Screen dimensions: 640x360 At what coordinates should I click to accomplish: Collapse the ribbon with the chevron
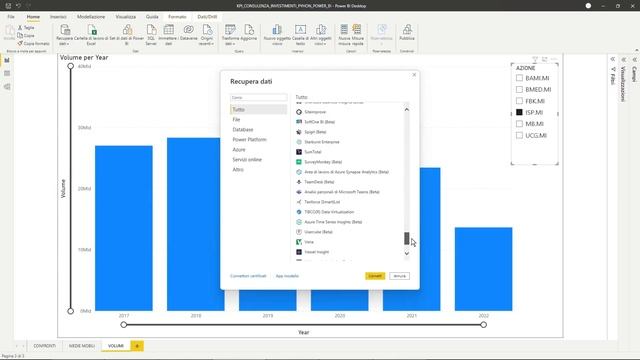tap(637, 50)
